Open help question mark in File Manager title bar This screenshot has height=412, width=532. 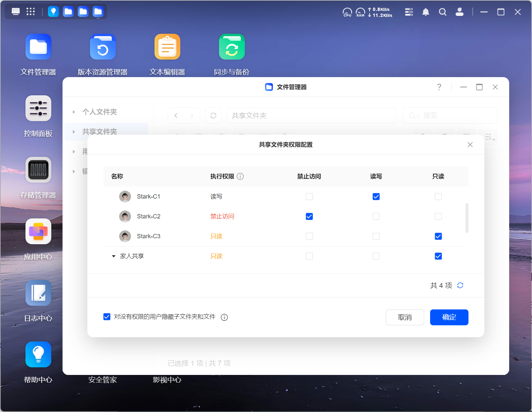coord(439,87)
